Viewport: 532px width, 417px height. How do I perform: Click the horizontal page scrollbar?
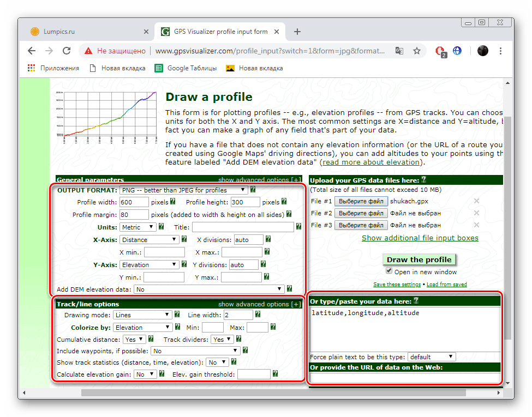pos(273,392)
